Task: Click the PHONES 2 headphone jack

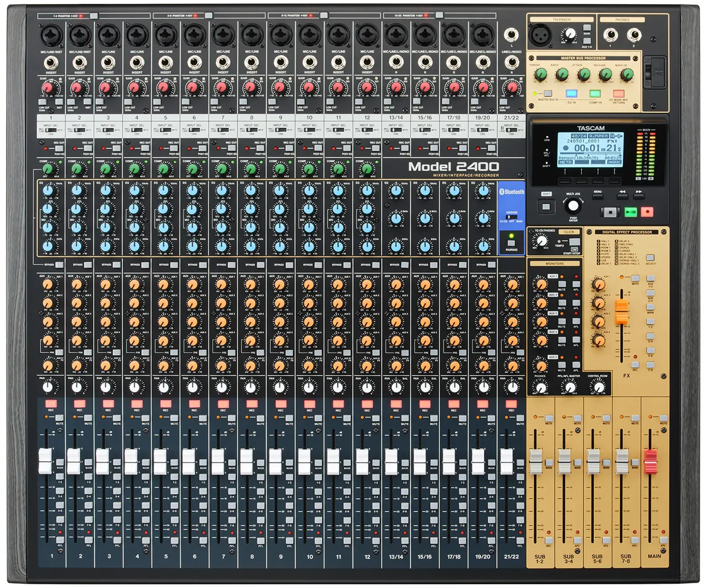Action: (x=634, y=35)
